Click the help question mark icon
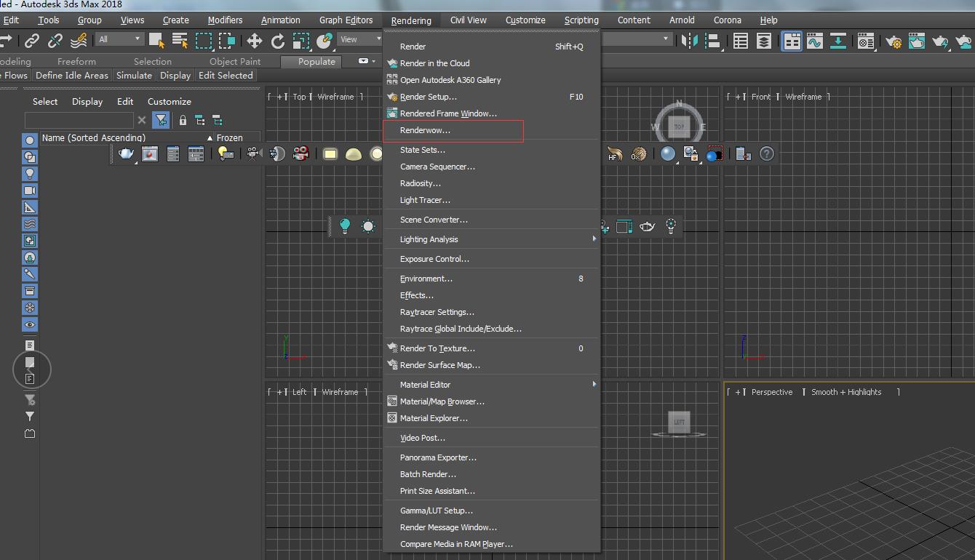Viewport: 975px width, 560px height. click(x=767, y=153)
